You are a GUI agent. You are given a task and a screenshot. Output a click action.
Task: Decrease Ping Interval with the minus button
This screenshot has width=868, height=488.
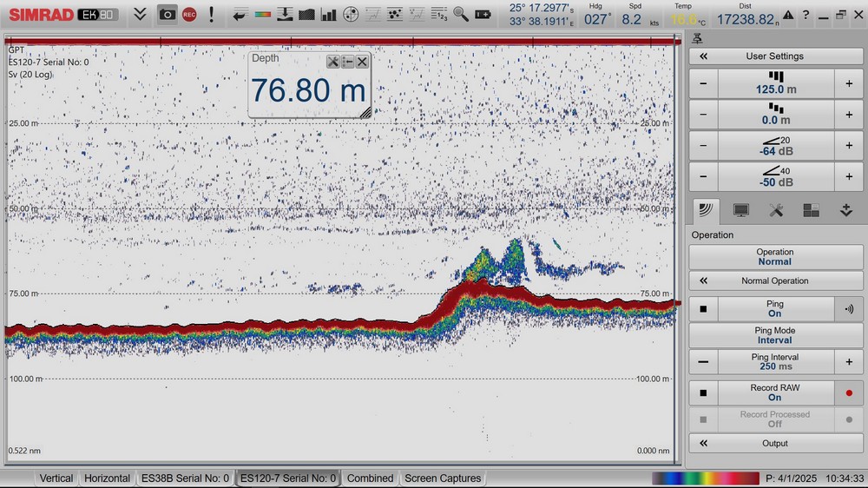click(x=703, y=362)
